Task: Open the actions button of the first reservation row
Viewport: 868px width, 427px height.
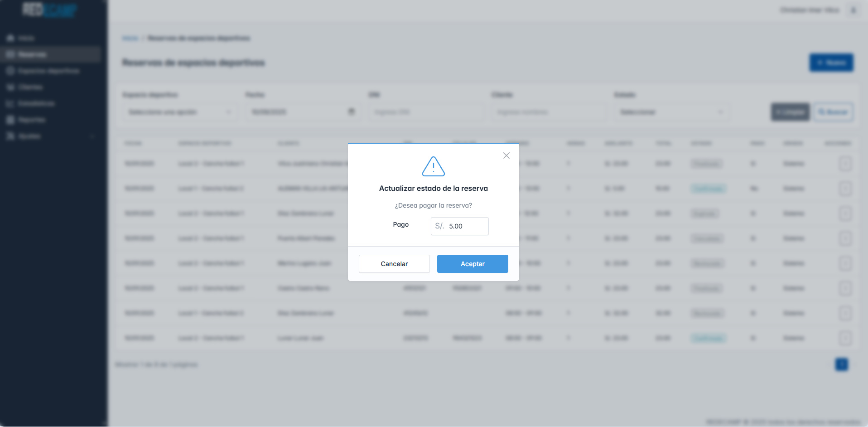Action: pyautogui.click(x=845, y=164)
